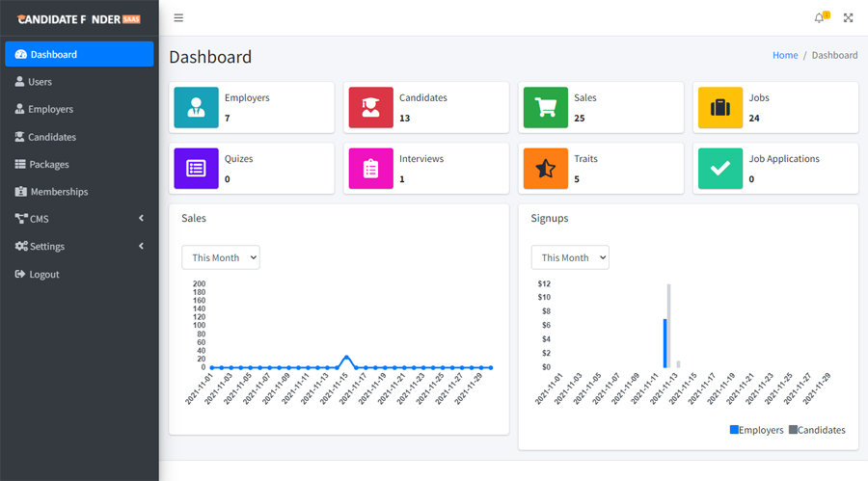This screenshot has height=481, width=868.
Task: Click the notification bell icon
Action: [819, 18]
